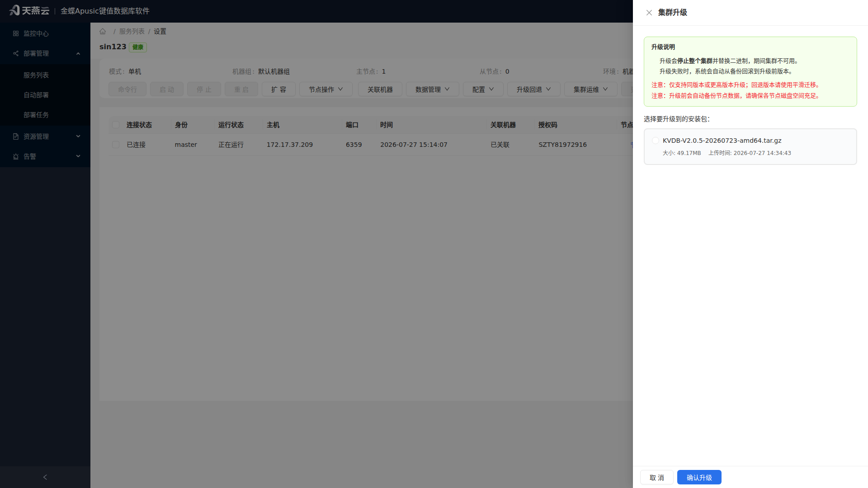Image resolution: width=868 pixels, height=488 pixels.
Task: Open the 升级回退 dropdown
Action: click(x=533, y=89)
